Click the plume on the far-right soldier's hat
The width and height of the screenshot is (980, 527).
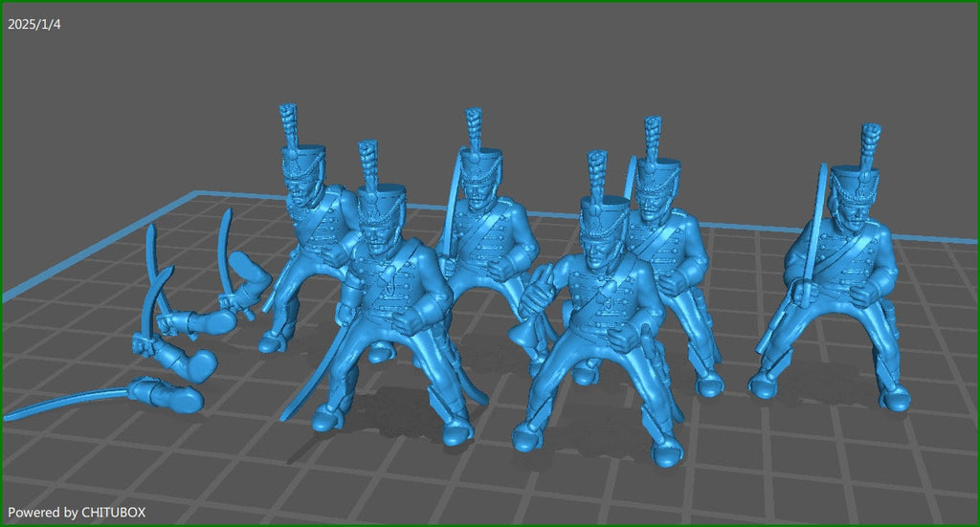point(871,143)
